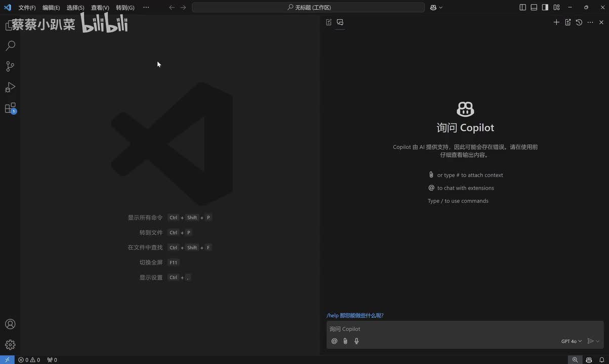Click the 显示设置 shortcut label
609x364 pixels.
151,278
